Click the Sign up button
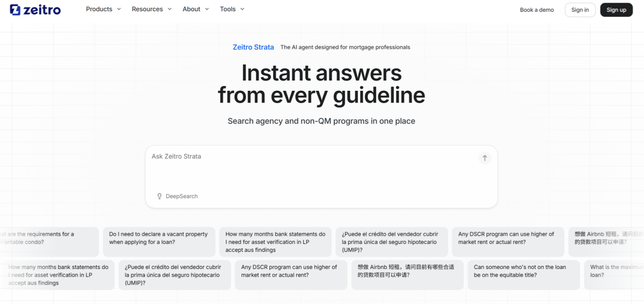 tap(616, 10)
